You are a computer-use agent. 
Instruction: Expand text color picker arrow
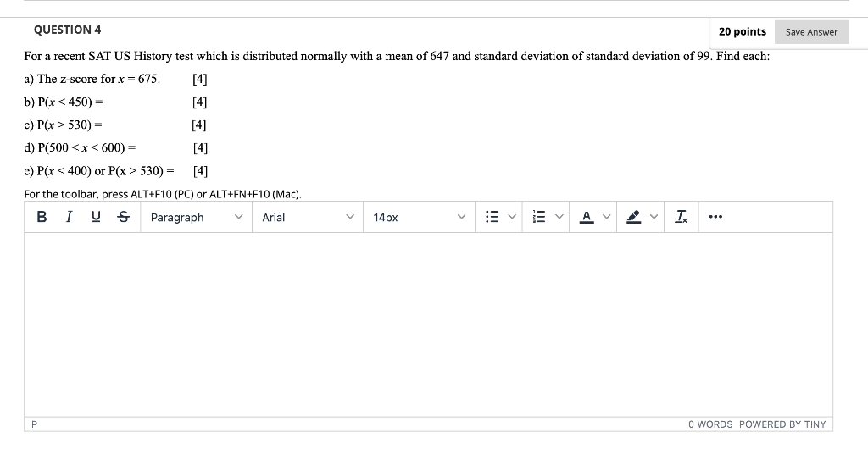click(x=607, y=217)
